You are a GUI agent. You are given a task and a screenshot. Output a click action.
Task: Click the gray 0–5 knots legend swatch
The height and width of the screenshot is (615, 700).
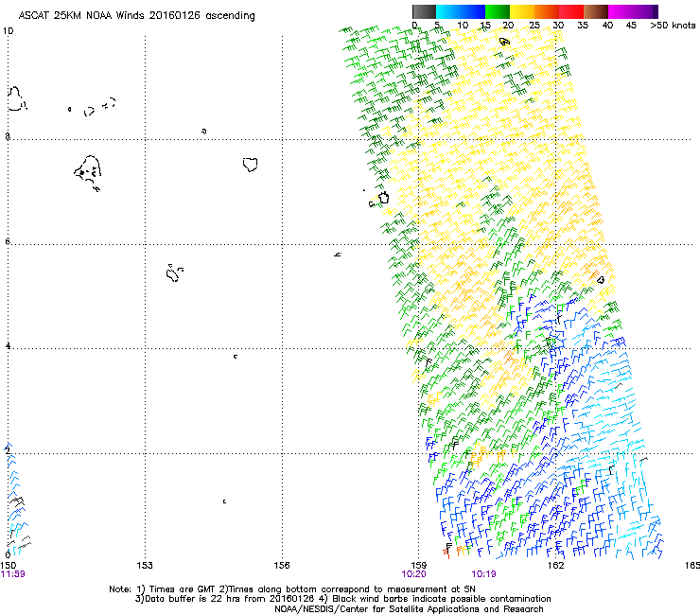tap(424, 11)
